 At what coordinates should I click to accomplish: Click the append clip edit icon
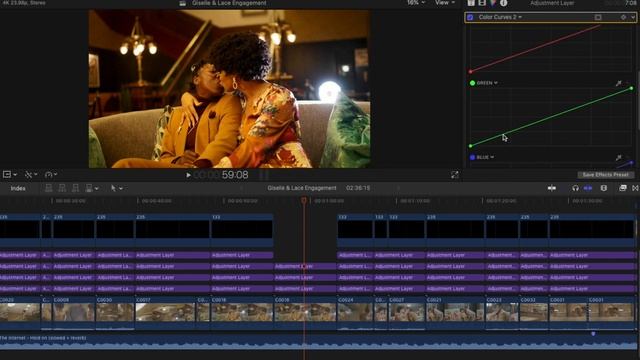[76, 188]
